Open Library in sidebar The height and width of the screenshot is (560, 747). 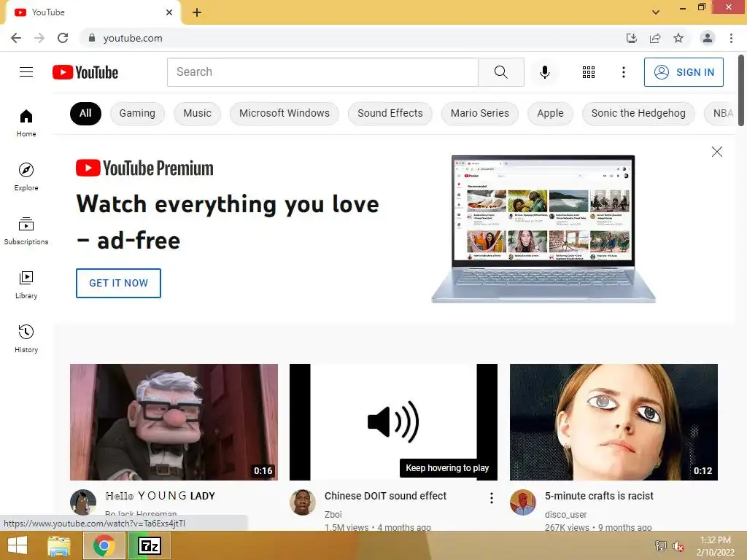coord(26,285)
